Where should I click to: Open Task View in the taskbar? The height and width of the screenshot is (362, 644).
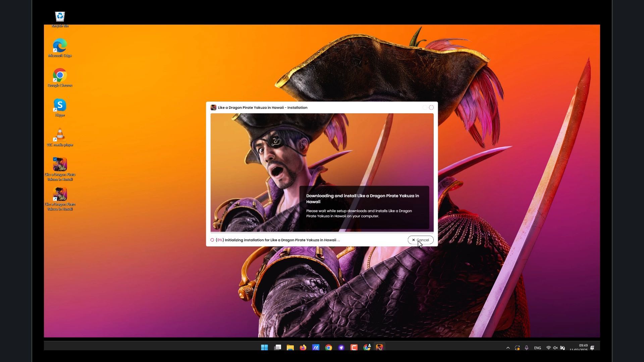tap(277, 348)
